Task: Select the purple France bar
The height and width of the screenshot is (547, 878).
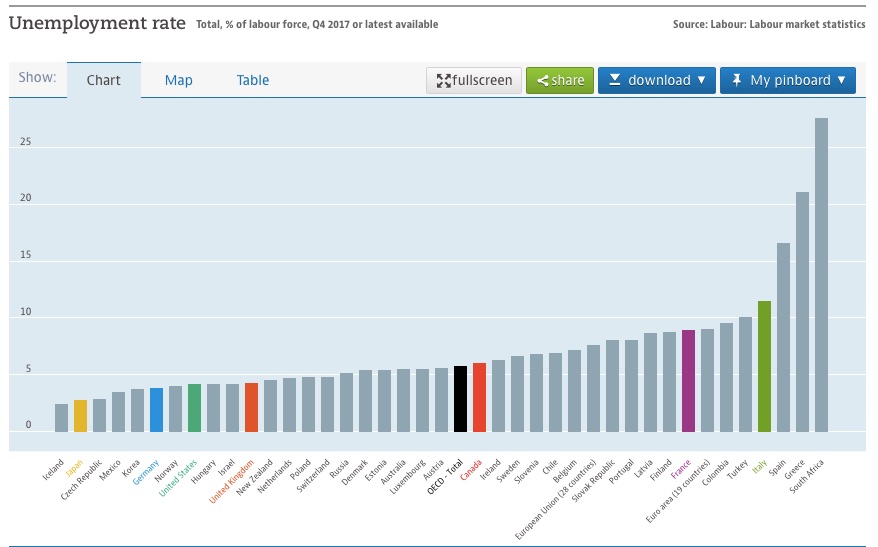Action: pos(688,381)
